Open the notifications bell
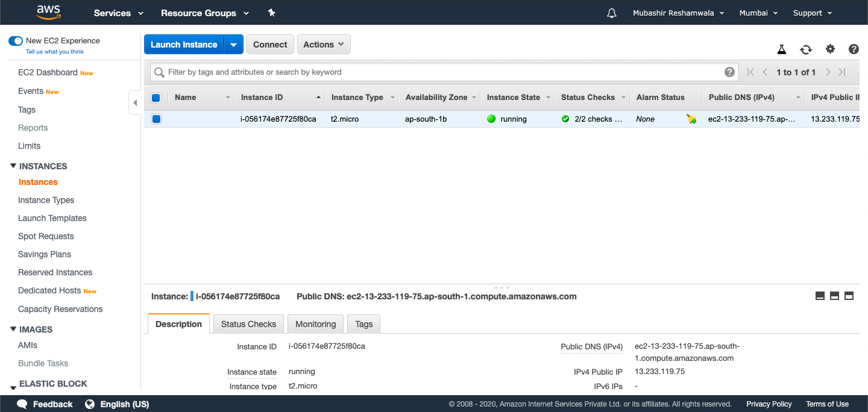 pos(612,13)
